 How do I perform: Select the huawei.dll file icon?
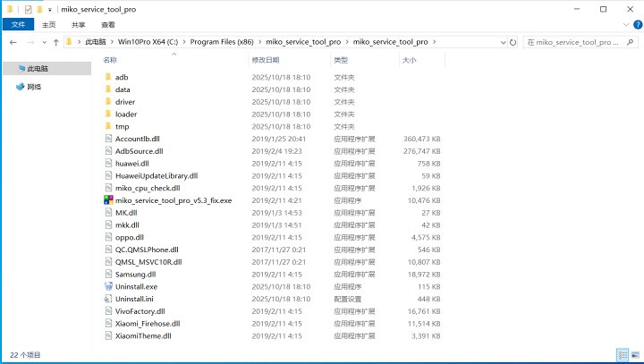108,163
